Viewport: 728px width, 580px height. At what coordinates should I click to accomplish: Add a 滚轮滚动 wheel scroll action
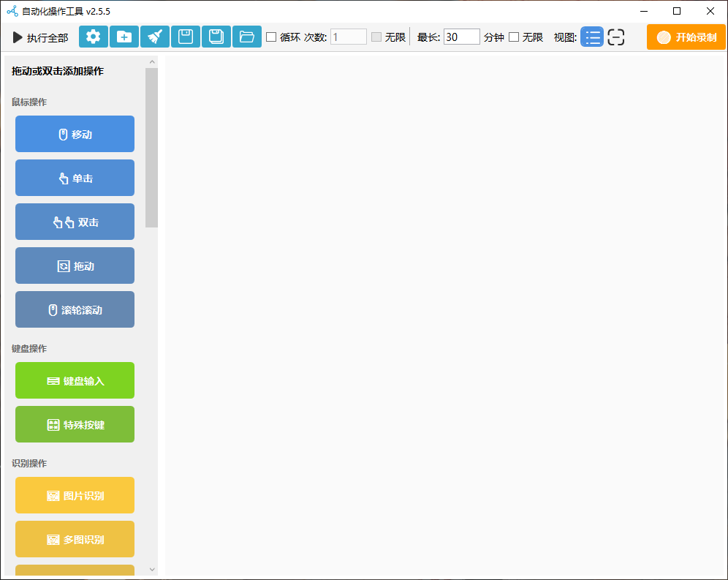coord(75,309)
